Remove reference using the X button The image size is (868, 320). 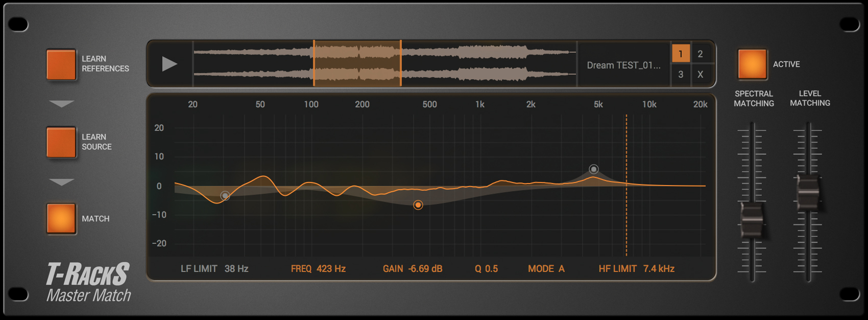click(700, 74)
